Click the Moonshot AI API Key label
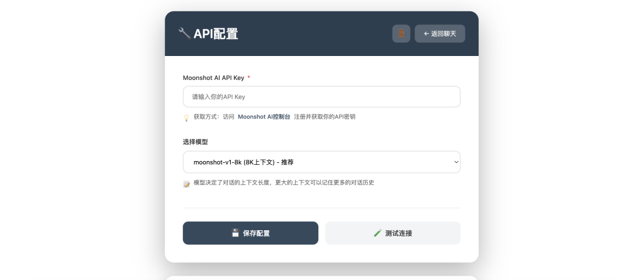The image size is (644, 280). [x=213, y=78]
